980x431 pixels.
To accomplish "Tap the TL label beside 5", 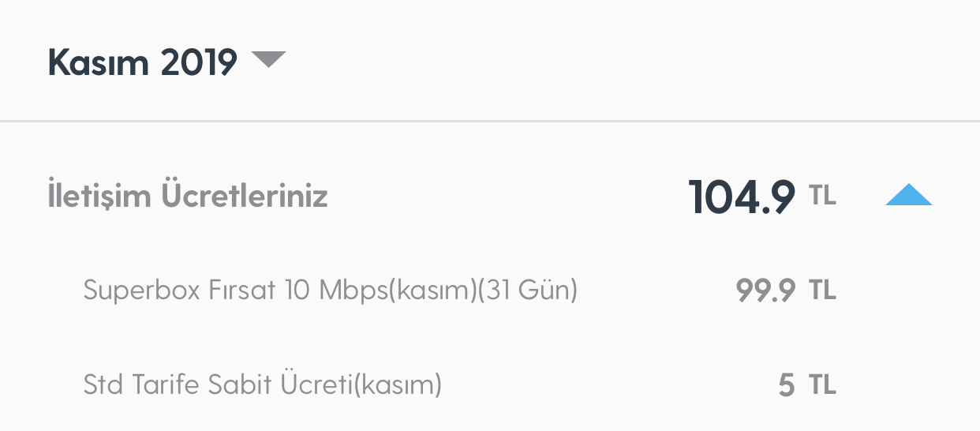I will [x=822, y=385].
